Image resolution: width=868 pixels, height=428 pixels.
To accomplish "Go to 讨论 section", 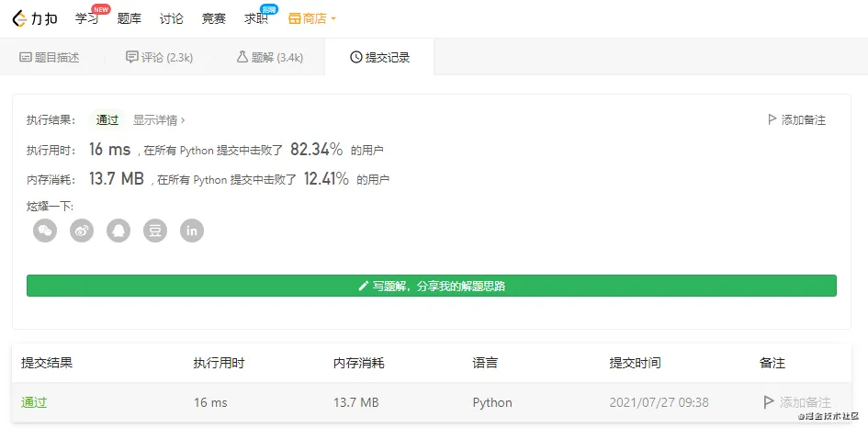I will click(172, 18).
